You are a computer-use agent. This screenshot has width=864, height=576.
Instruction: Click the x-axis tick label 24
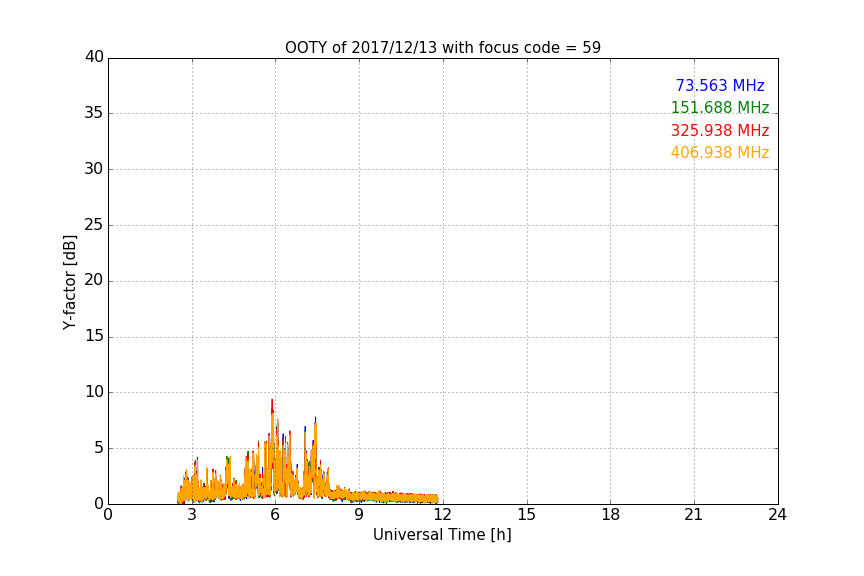777,515
